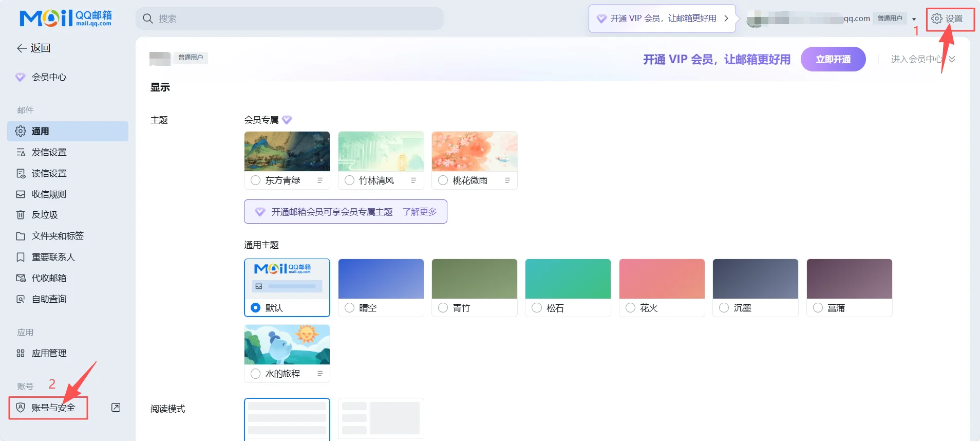Open account security in new window icon
Image resolution: width=980 pixels, height=441 pixels.
[x=116, y=408]
